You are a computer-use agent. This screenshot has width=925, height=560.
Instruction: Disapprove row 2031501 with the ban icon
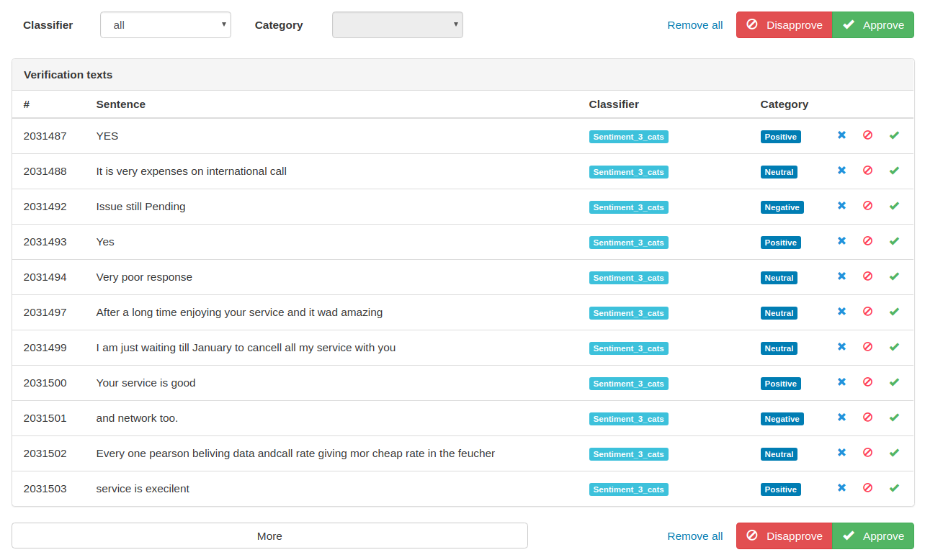[x=867, y=417]
